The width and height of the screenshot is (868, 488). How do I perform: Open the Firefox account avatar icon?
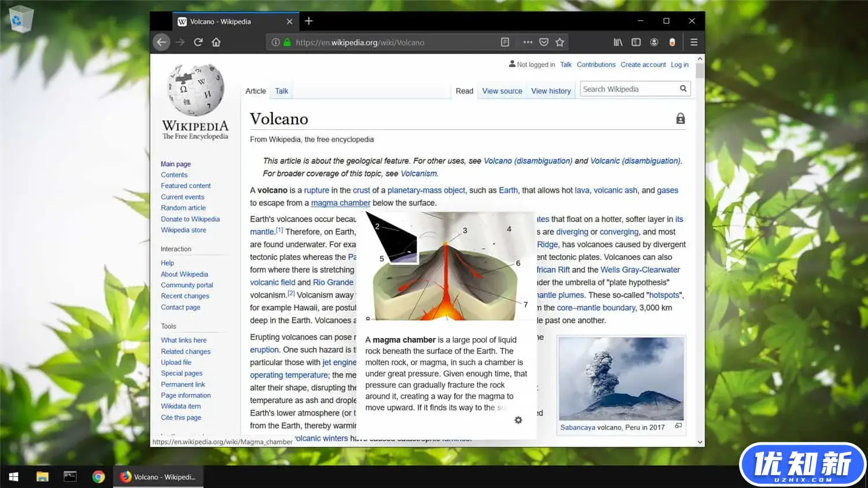pyautogui.click(x=654, y=42)
